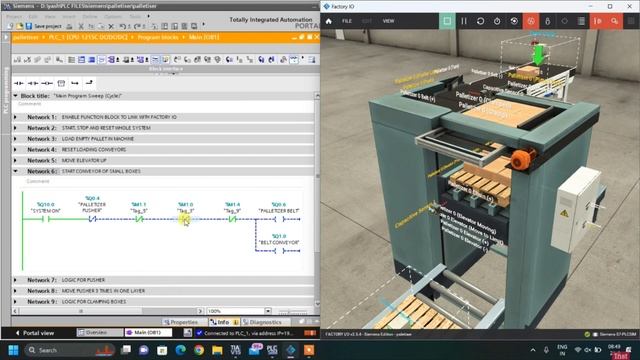
Task: Open the Info tab in TIA inspector
Action: tap(224, 322)
